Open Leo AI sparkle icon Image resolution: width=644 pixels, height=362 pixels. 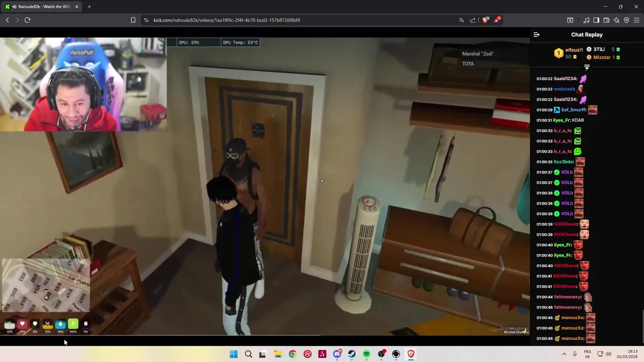coord(616,20)
